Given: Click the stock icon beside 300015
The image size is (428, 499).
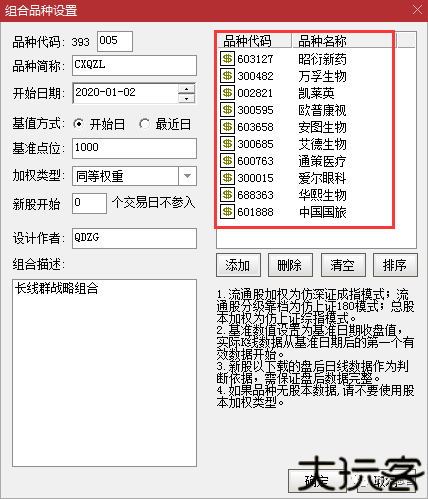Looking at the screenshot, I should 227,178.
